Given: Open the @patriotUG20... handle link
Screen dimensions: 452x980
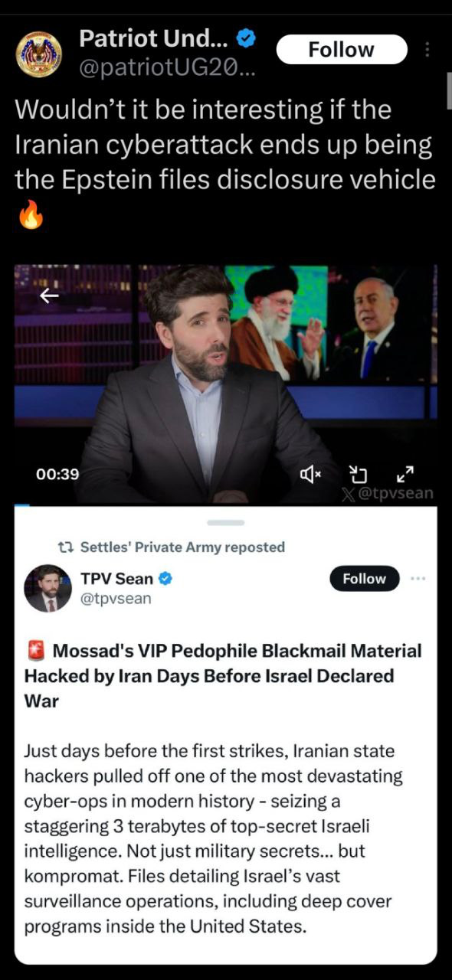Looking at the screenshot, I should coord(161,67).
